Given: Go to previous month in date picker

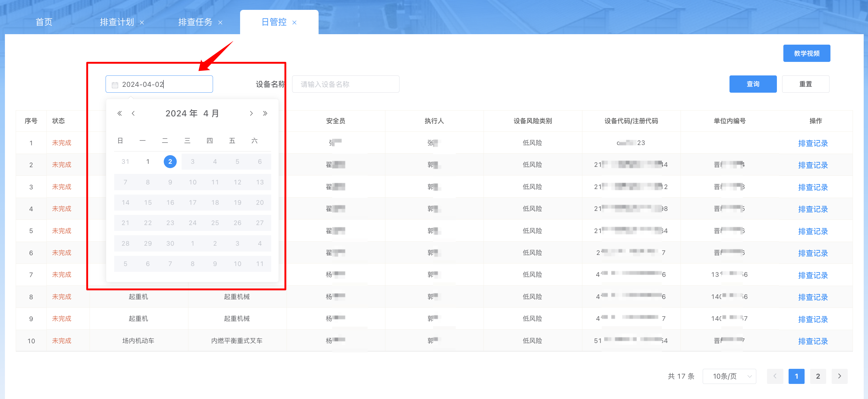Looking at the screenshot, I should tap(133, 114).
